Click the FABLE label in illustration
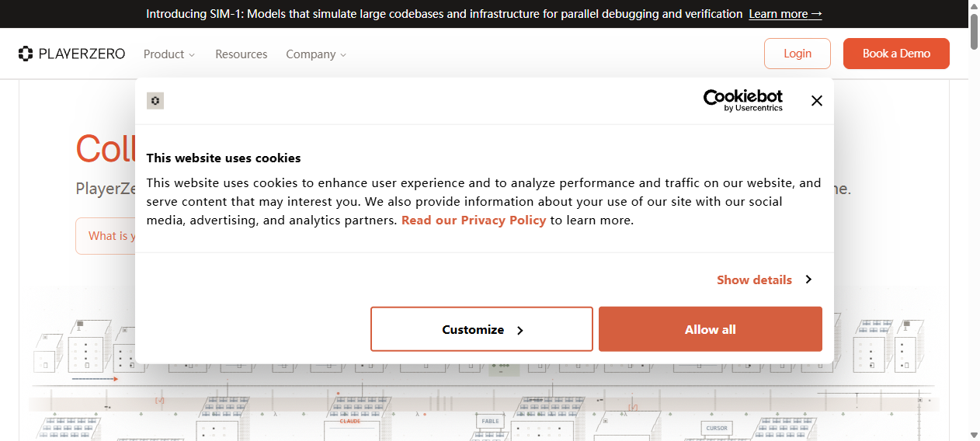This screenshot has width=980, height=441. point(490,421)
